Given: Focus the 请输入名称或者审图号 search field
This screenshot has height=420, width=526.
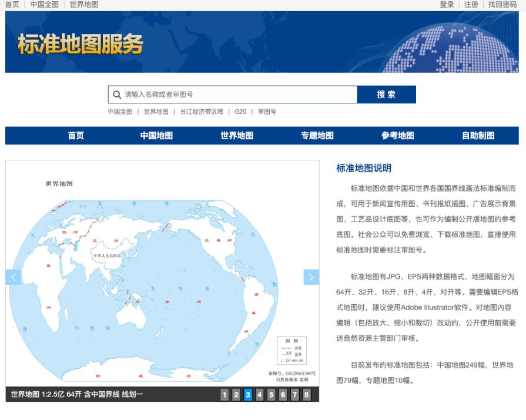Looking at the screenshot, I should (233, 95).
